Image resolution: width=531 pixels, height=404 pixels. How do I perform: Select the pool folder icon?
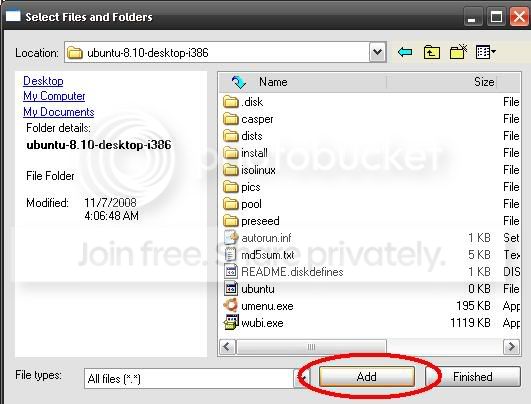click(x=231, y=204)
